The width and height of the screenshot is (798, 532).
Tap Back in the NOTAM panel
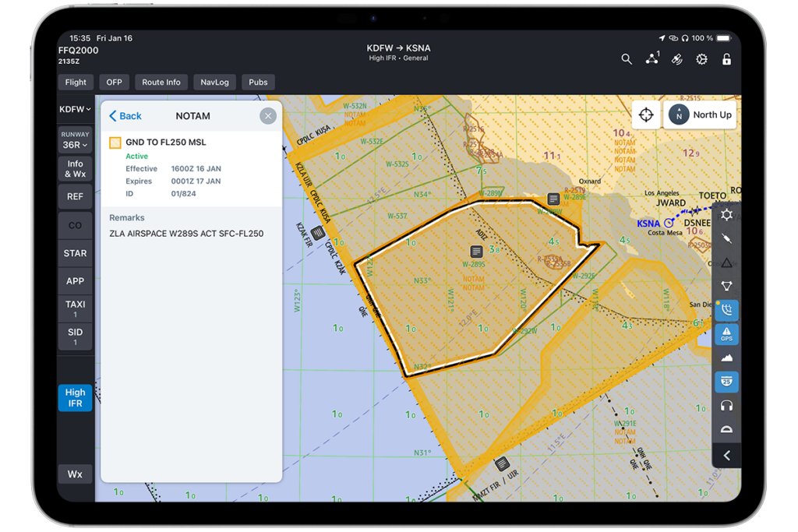click(125, 115)
